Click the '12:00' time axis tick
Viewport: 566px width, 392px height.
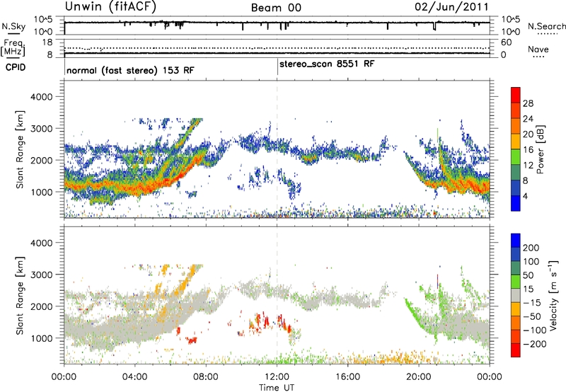click(x=277, y=377)
